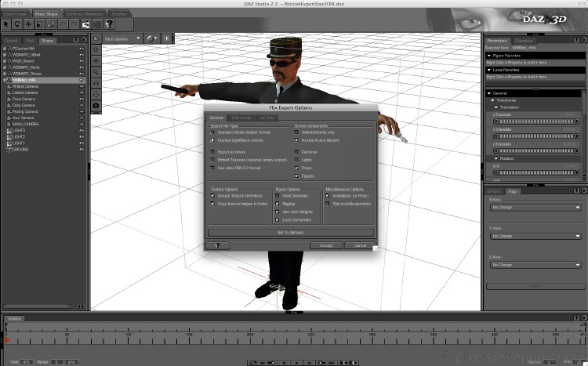Image resolution: width=588 pixels, height=366 pixels.
Task: Select Custom LightWave version radio
Action: tap(212, 140)
